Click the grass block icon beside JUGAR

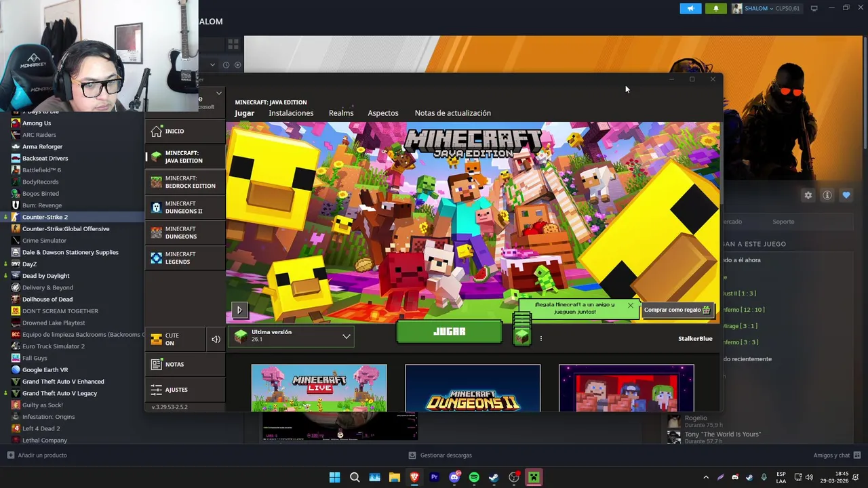[522, 335]
